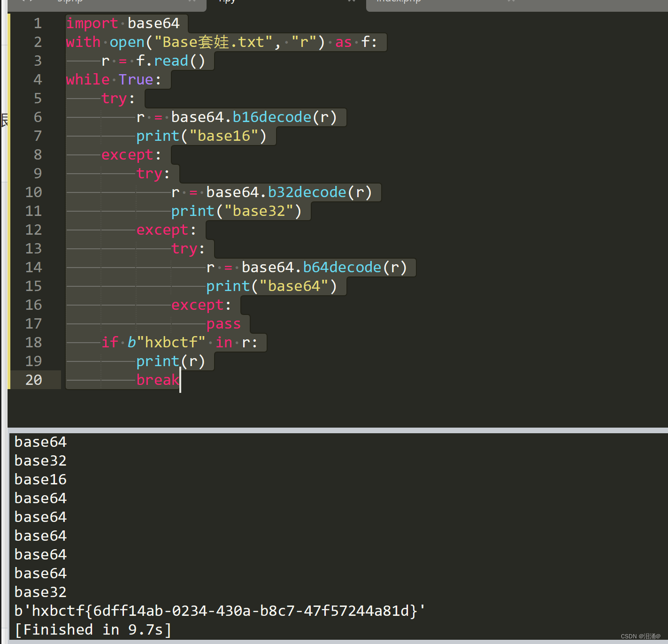Screen dimensions: 668x644
Task: Click the "hxbctf" bytes literal on line 18
Action: point(167,343)
